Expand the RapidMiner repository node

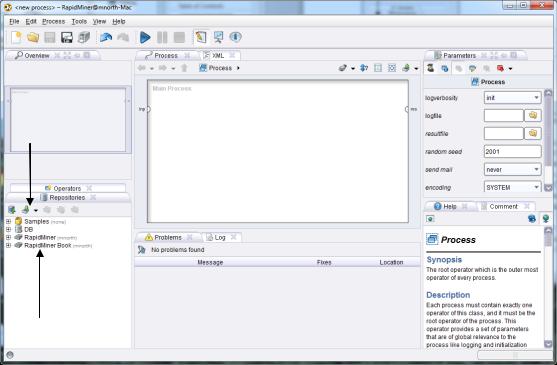[9, 237]
